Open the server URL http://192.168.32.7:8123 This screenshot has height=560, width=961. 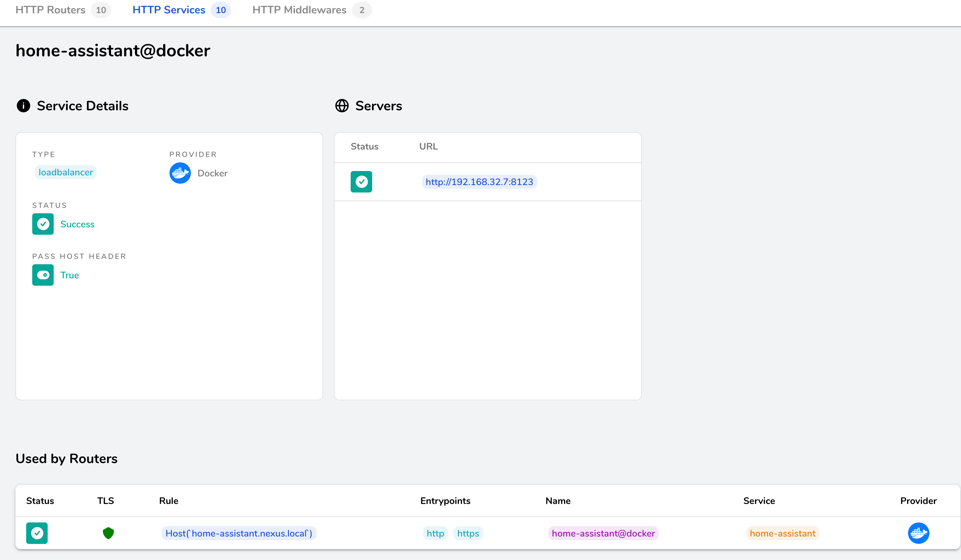coord(479,182)
